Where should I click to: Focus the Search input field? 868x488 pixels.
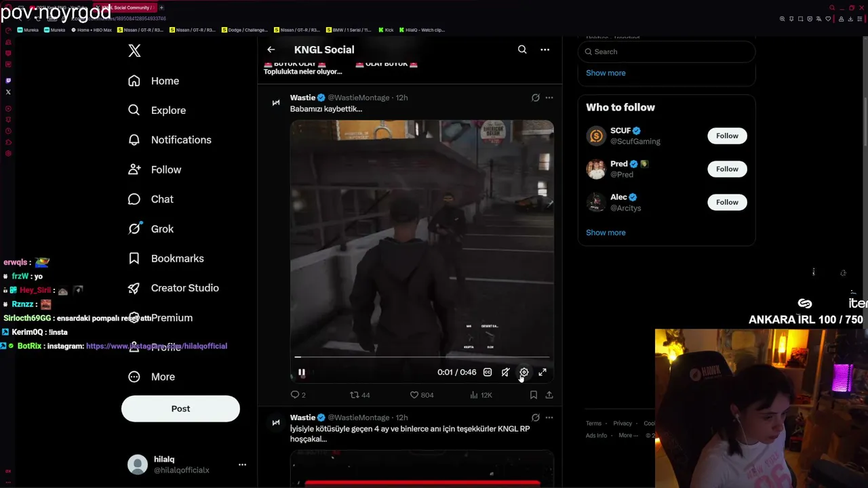click(667, 52)
